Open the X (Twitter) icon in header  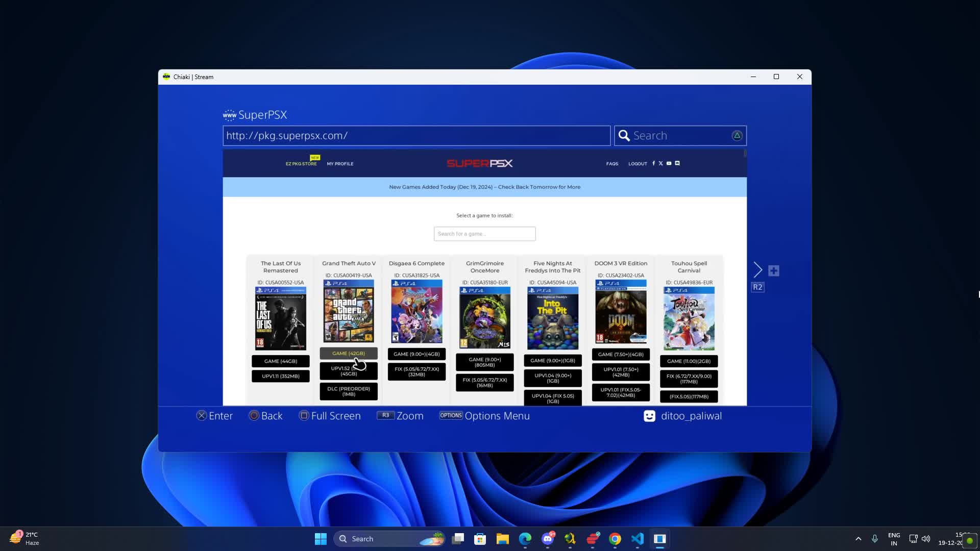tap(660, 163)
